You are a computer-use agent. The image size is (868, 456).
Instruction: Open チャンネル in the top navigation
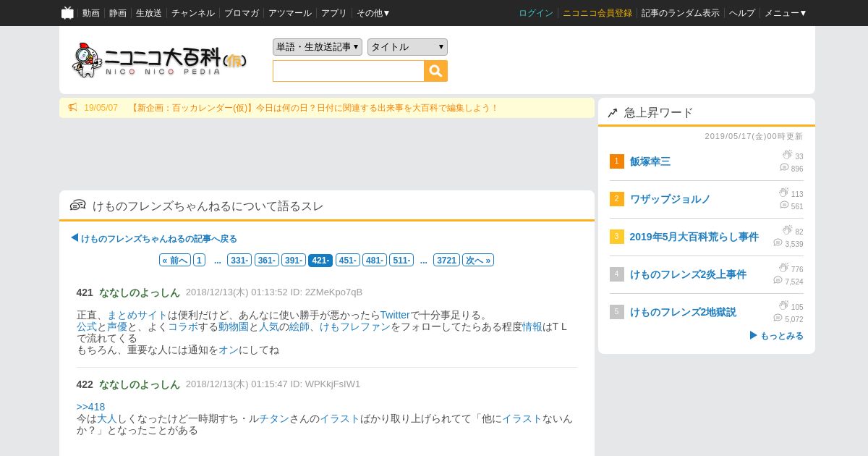[x=193, y=13]
